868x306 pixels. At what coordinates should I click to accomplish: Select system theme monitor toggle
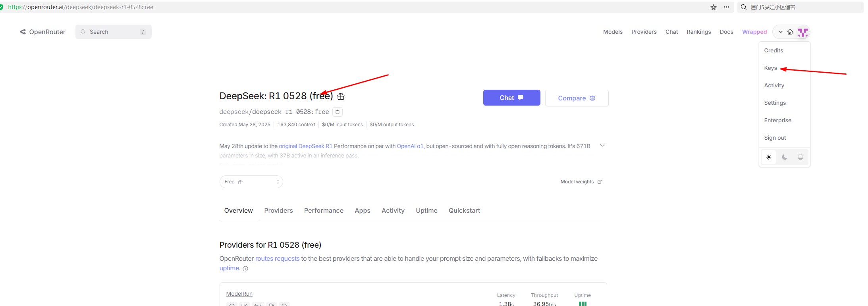click(x=800, y=157)
